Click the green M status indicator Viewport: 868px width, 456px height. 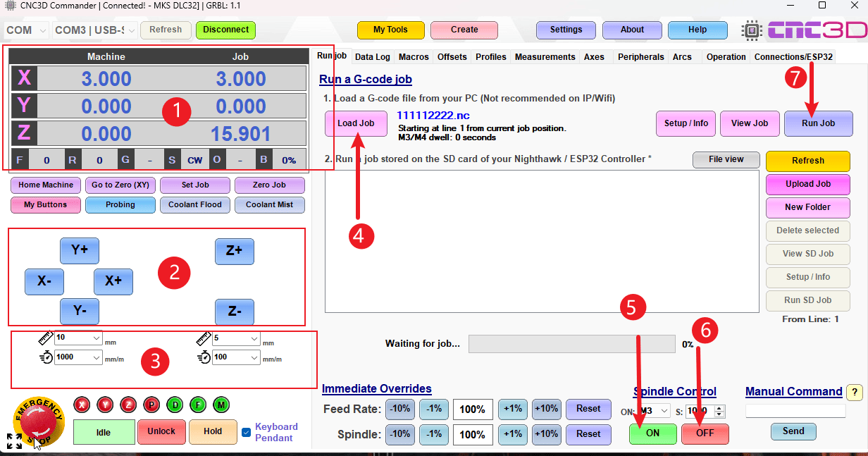221,405
